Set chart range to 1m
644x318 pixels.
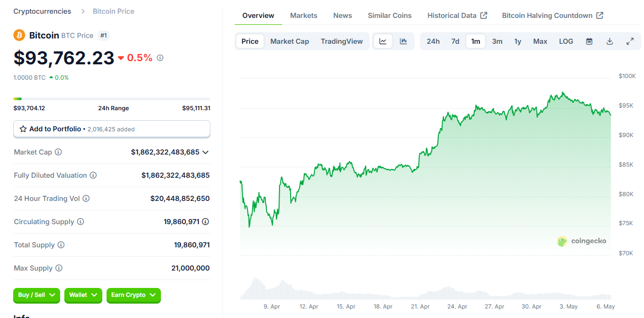(476, 41)
